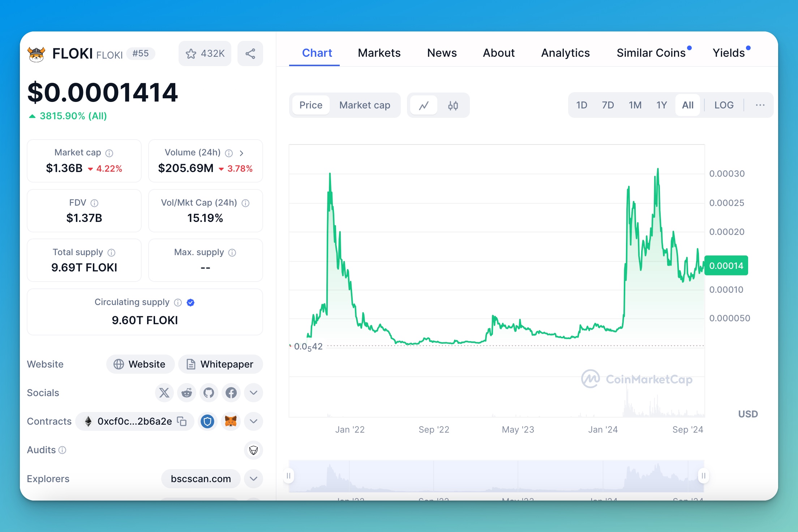Viewport: 798px width, 532px height.
Task: Click the #55 rank badge
Action: pyautogui.click(x=141, y=53)
